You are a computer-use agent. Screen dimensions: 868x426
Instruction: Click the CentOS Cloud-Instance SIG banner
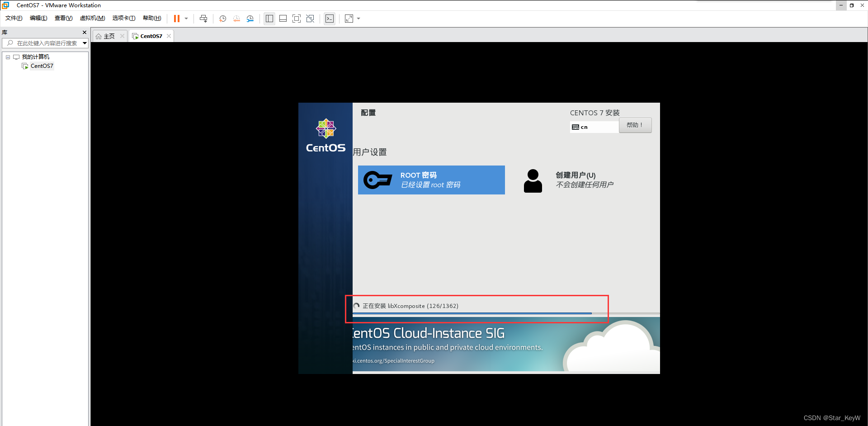point(506,345)
